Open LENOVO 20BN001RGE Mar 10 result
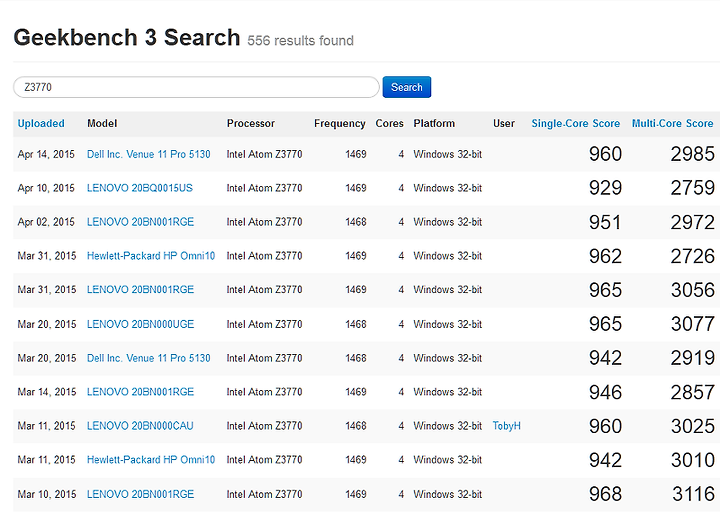This screenshot has width=720, height=514. 140,494
